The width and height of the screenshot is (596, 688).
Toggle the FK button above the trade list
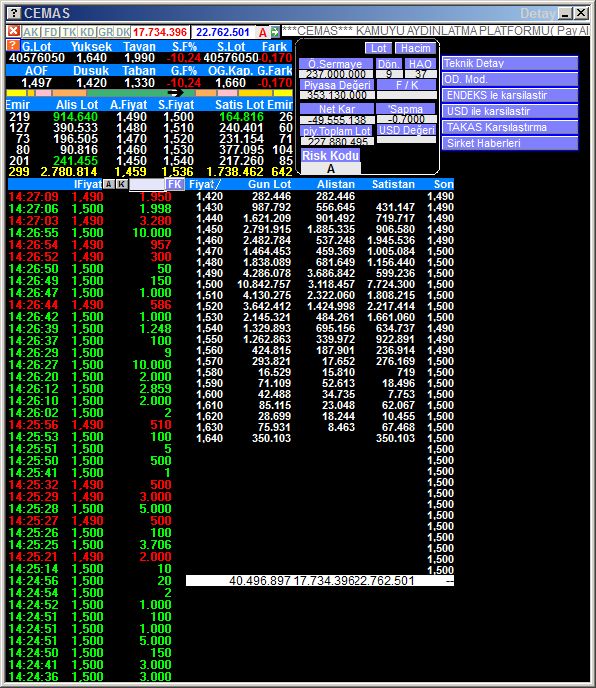175,184
